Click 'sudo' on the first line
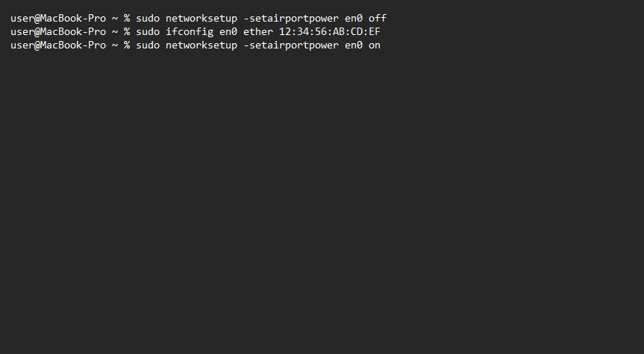The image size is (644, 354). (148, 18)
